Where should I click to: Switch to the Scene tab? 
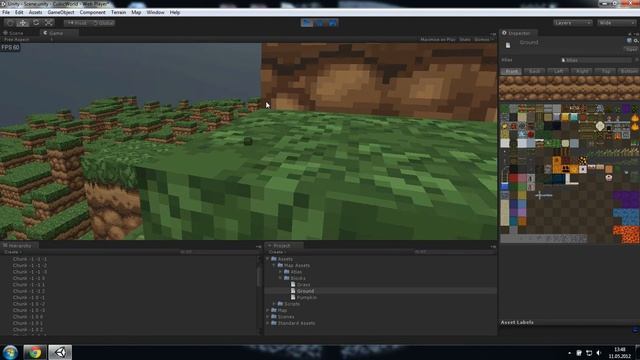[x=14, y=33]
